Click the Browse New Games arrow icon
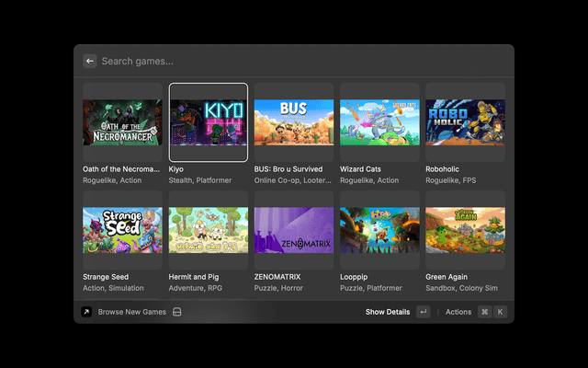The width and height of the screenshot is (588, 368). (86, 312)
